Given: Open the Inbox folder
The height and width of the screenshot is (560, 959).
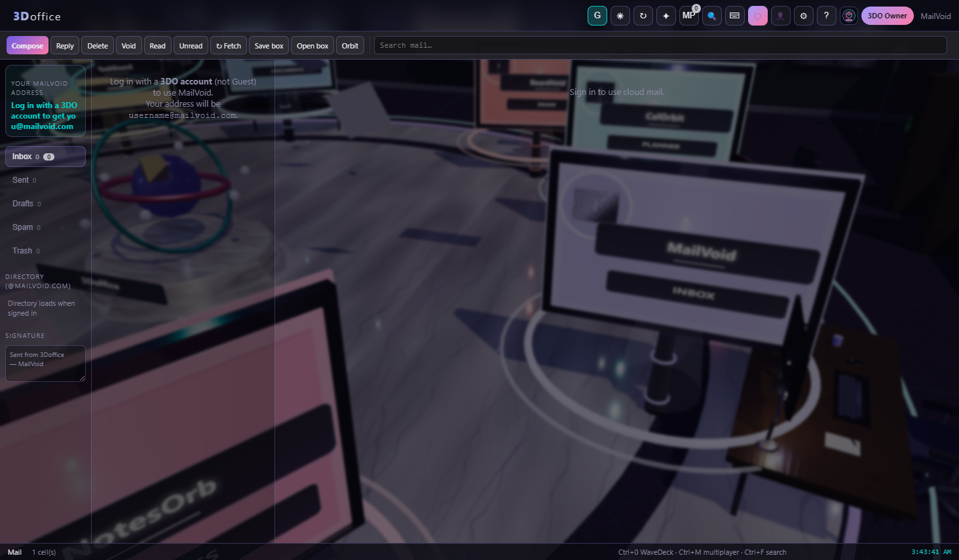Looking at the screenshot, I should pyautogui.click(x=45, y=157).
